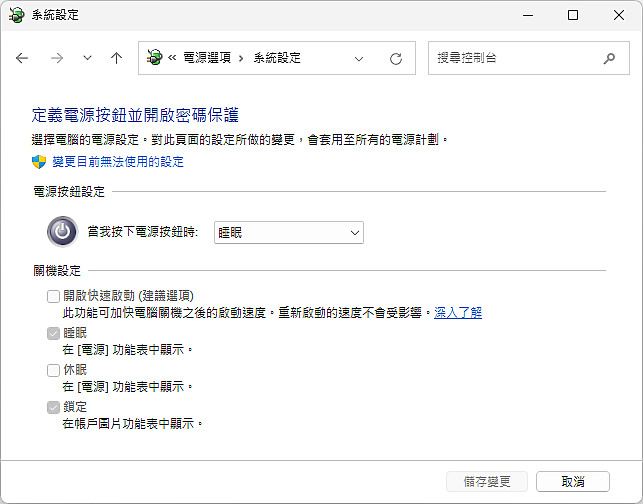
Task: Open 變更目前無法使用的設定 link
Action: [x=118, y=162]
